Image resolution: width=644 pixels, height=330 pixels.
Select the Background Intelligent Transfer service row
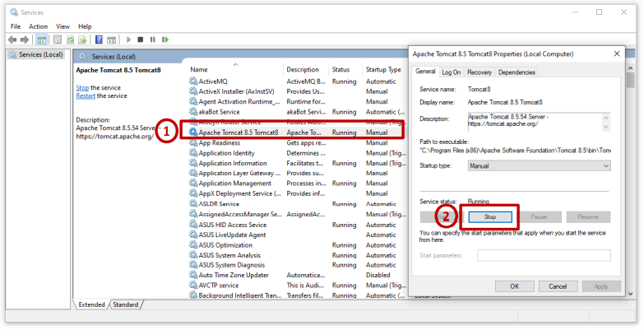coord(297,295)
